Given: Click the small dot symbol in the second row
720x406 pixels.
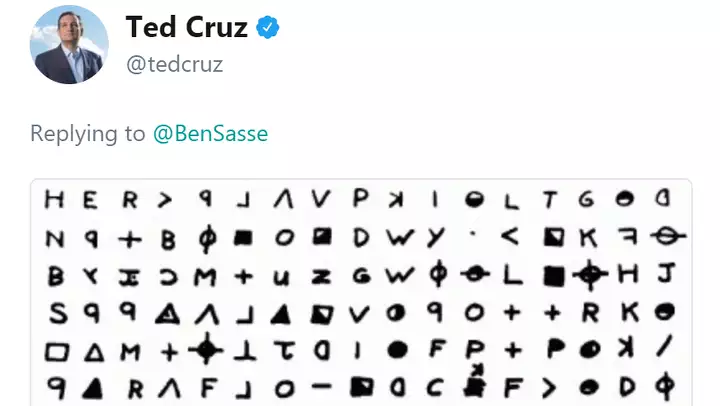Looking at the screenshot, I should click(x=474, y=238).
